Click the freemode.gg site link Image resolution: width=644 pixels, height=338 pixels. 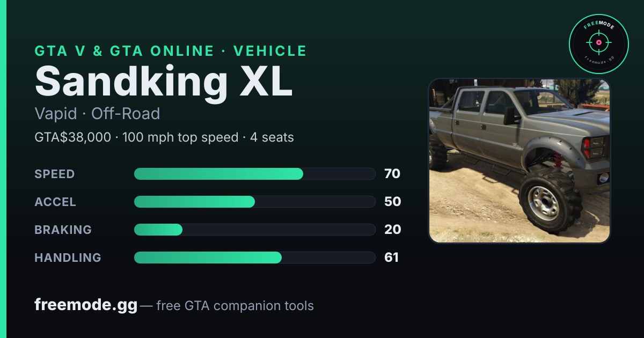coord(86,305)
